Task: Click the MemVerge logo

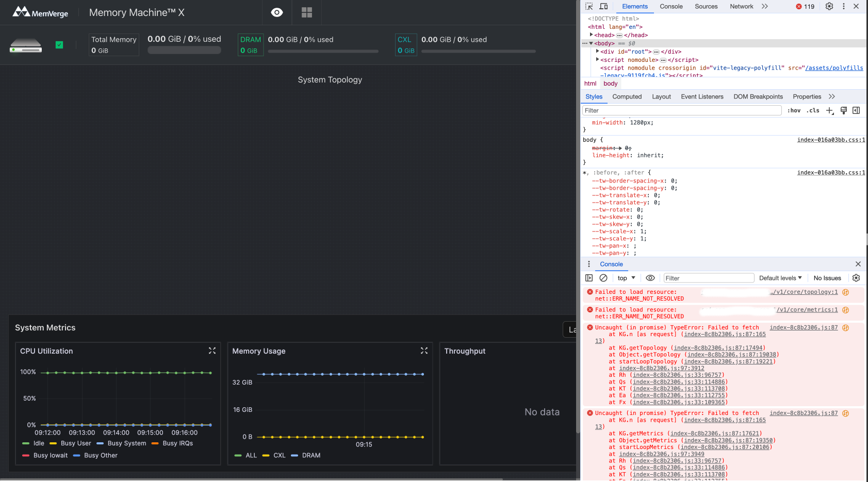Action: point(40,12)
